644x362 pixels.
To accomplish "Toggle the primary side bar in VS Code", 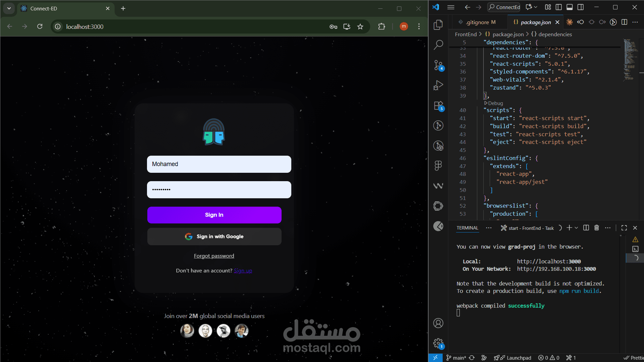I will pos(559,7).
